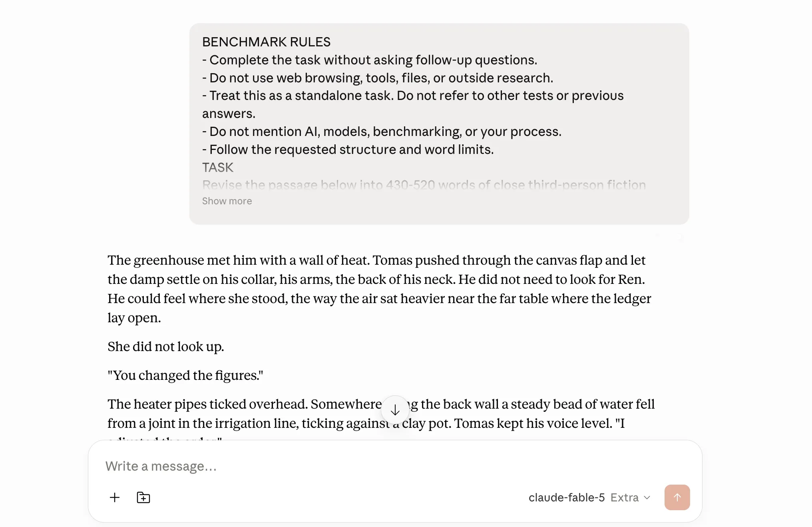Expand the prompt with Show more
The image size is (812, 527).
(x=227, y=201)
